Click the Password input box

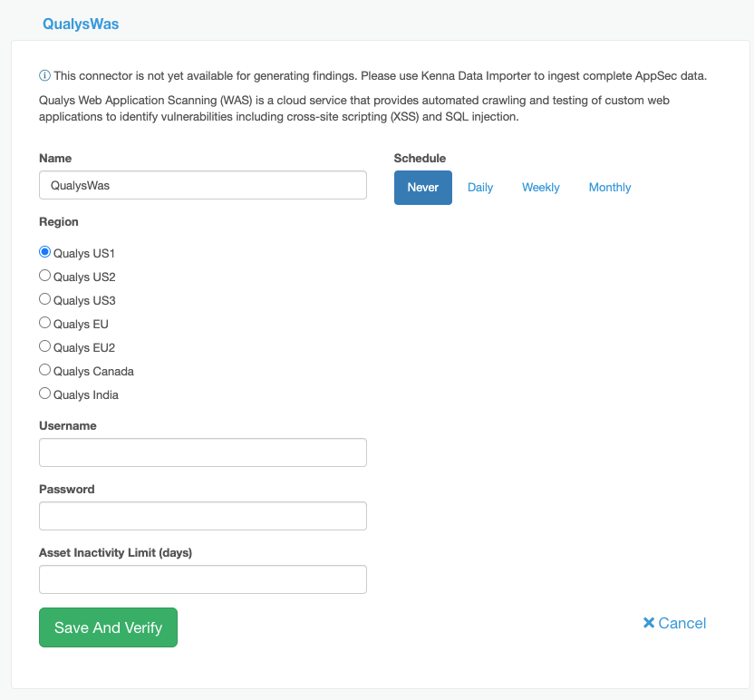click(202, 515)
